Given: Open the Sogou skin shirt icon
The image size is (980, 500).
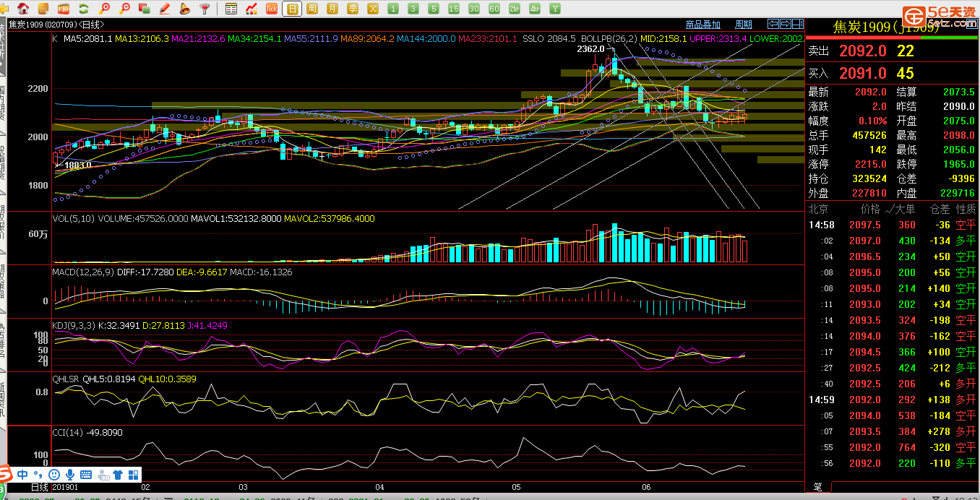Looking at the screenshot, I should pos(117,475).
